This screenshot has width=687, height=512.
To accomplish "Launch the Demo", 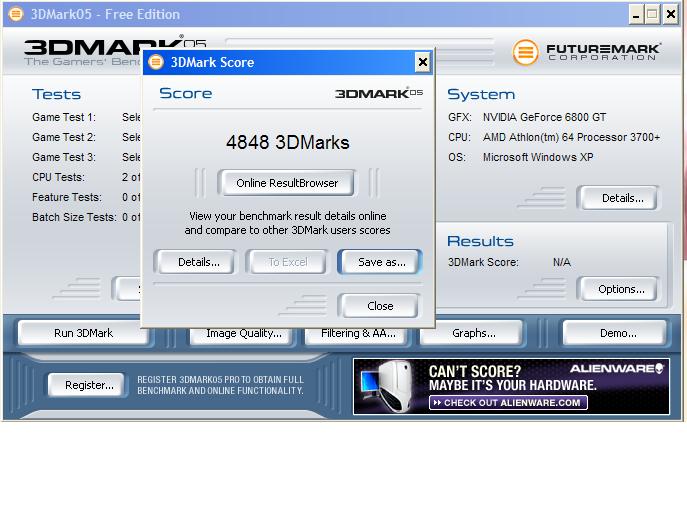I will pos(615,333).
